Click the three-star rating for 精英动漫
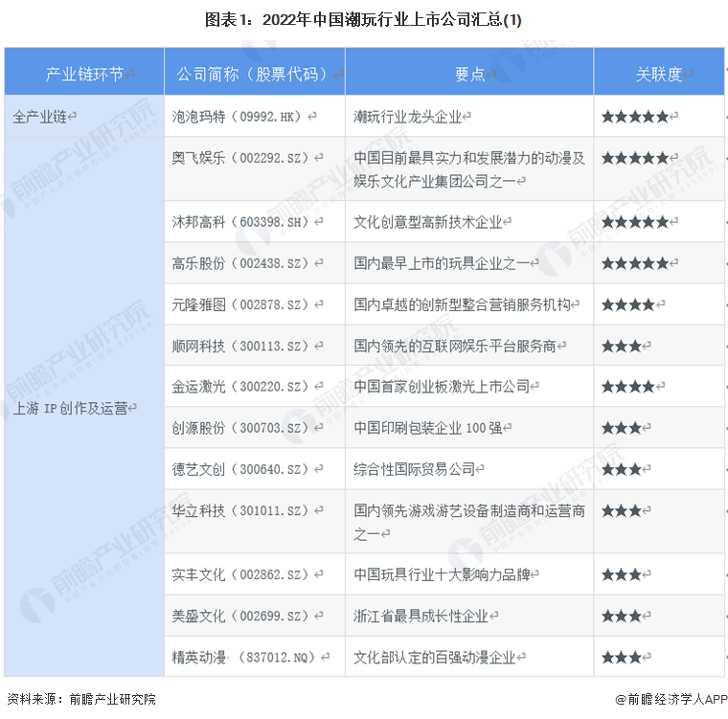Viewport: 728px width, 719px height. click(x=622, y=658)
